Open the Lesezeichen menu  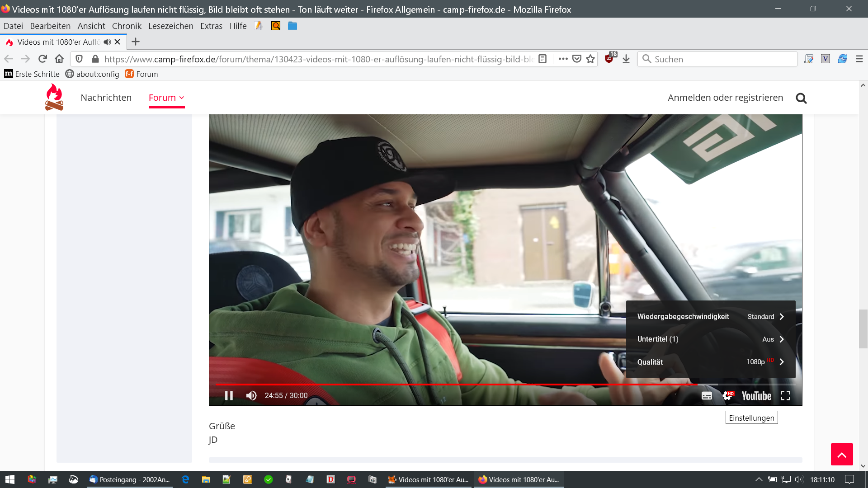170,26
